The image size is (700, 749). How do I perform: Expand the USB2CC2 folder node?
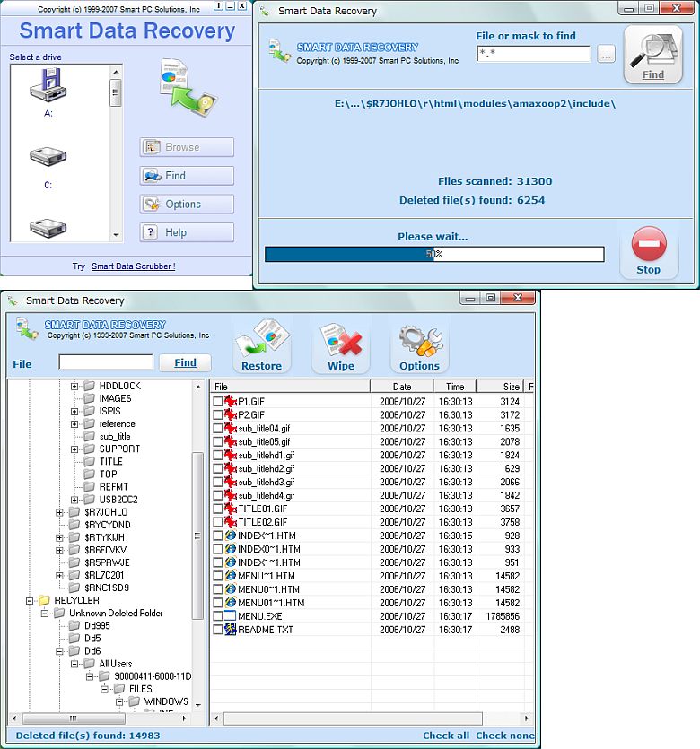point(74,500)
